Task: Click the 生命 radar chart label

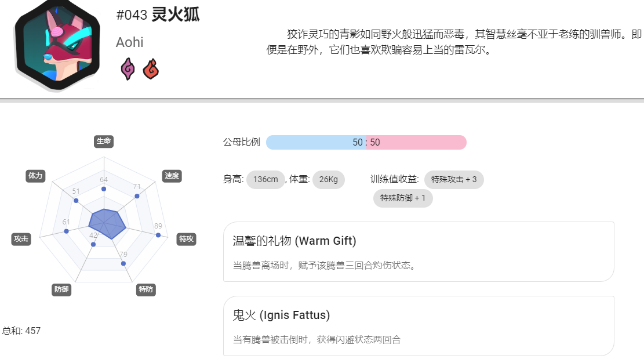Action: (104, 142)
